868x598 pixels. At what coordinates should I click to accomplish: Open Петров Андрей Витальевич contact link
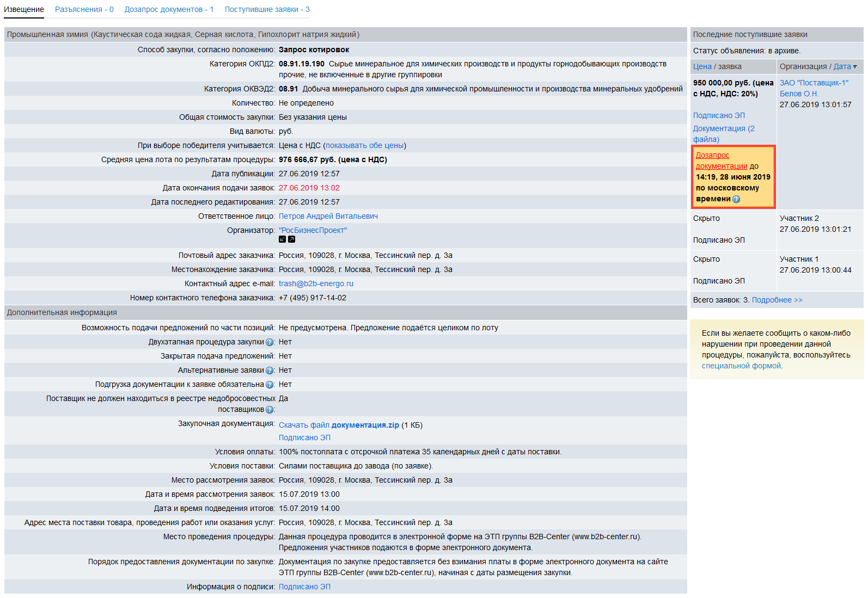[x=328, y=216]
